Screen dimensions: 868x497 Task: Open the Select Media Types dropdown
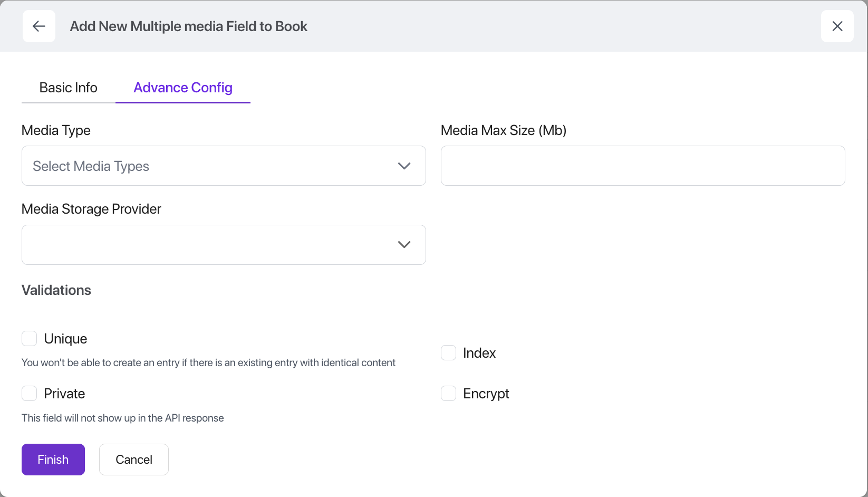click(211, 166)
